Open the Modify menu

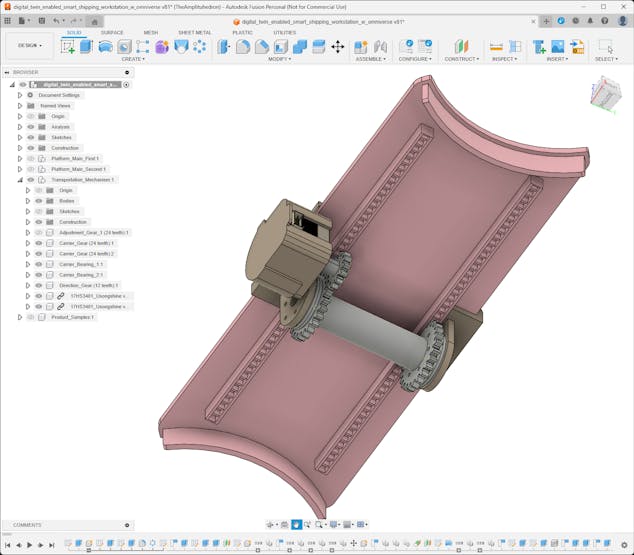279,59
